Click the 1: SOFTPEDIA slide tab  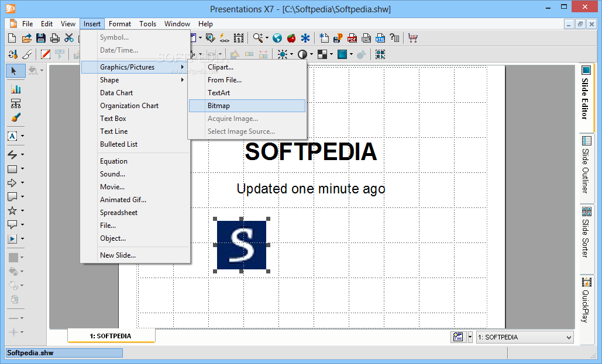pyautogui.click(x=111, y=335)
